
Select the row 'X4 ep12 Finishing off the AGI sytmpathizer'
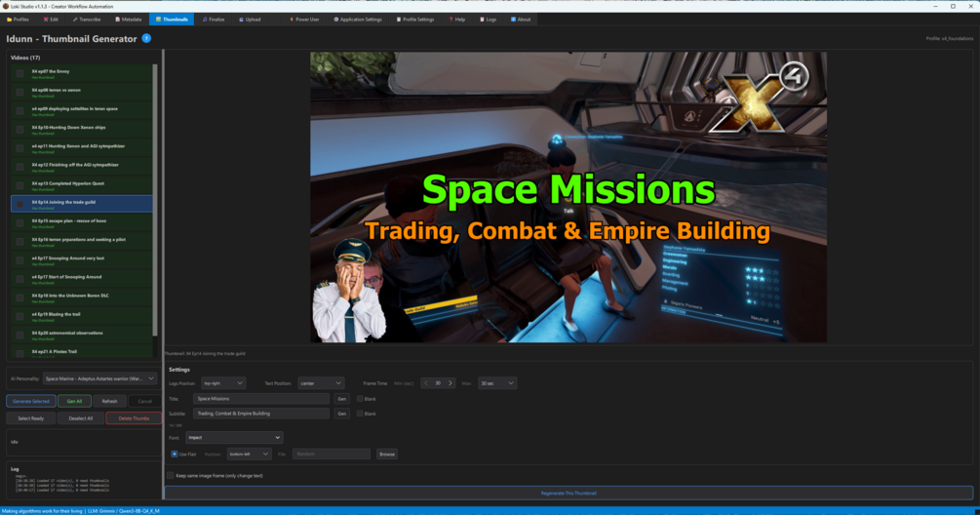pyautogui.click(x=81, y=167)
